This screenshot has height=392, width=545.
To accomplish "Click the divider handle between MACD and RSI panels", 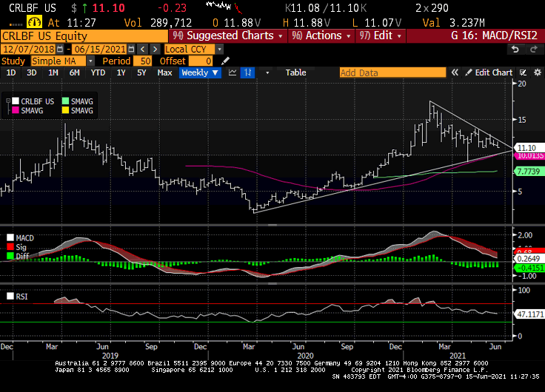I will (x=272, y=283).
